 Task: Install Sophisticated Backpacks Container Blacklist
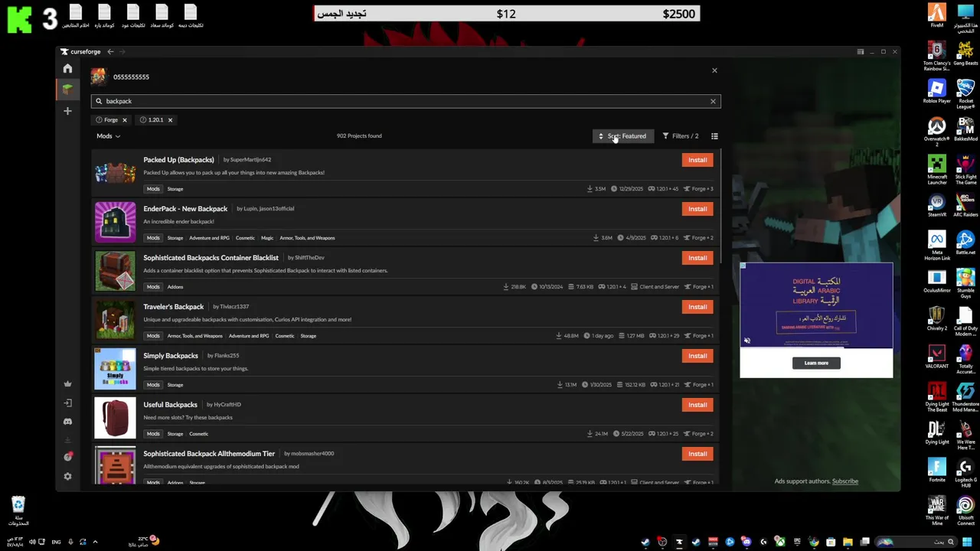697,258
